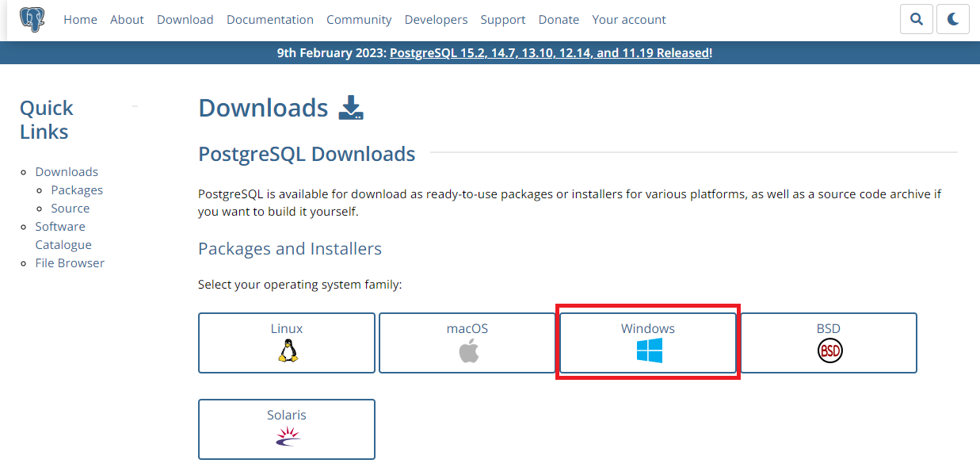This screenshot has width=980, height=471.
Task: Click the PostgreSQL elephant logo
Action: tap(32, 19)
